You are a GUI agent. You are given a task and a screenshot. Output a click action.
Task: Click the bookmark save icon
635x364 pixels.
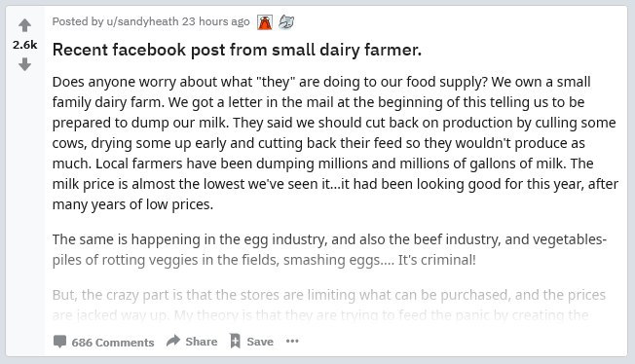[235, 341]
